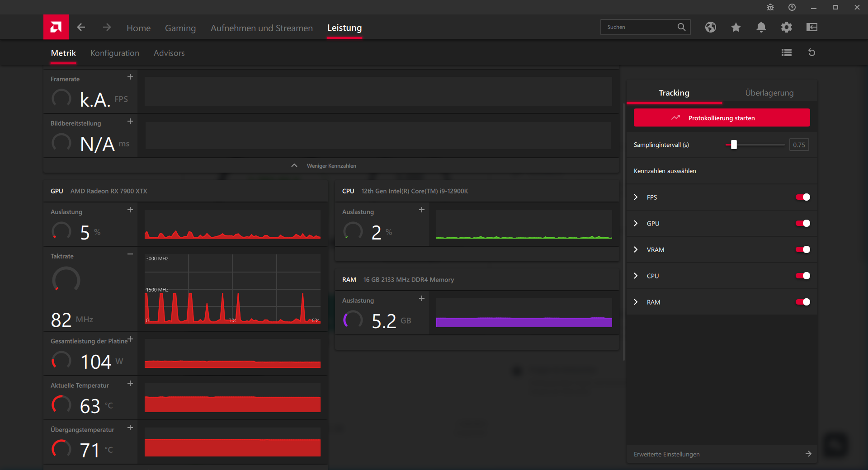Disable VRAM tracking toggle
Viewport: 868px width, 470px height.
click(x=803, y=249)
